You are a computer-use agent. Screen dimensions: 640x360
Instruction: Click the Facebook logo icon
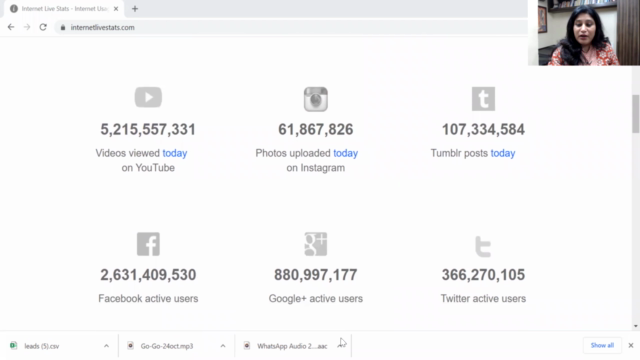(148, 244)
